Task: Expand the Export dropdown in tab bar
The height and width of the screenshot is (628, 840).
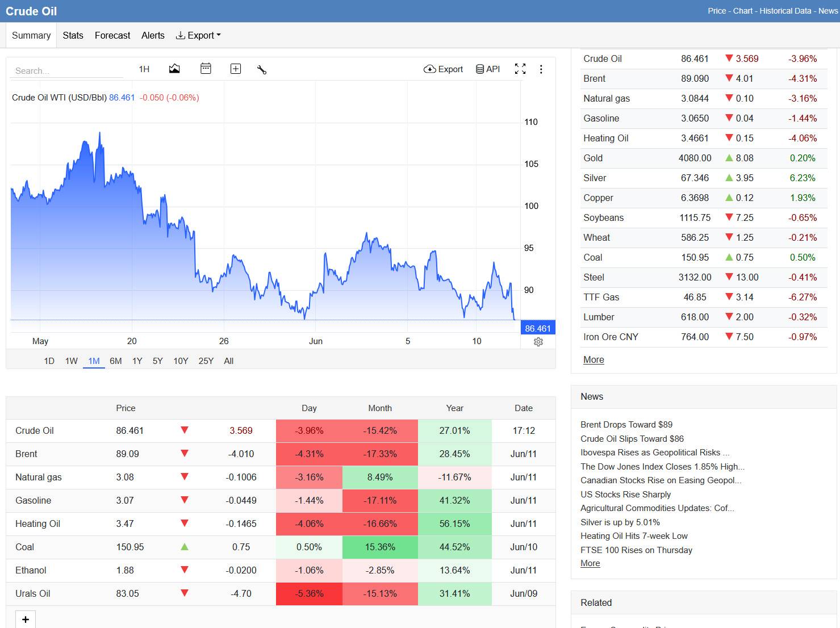Action: (198, 35)
